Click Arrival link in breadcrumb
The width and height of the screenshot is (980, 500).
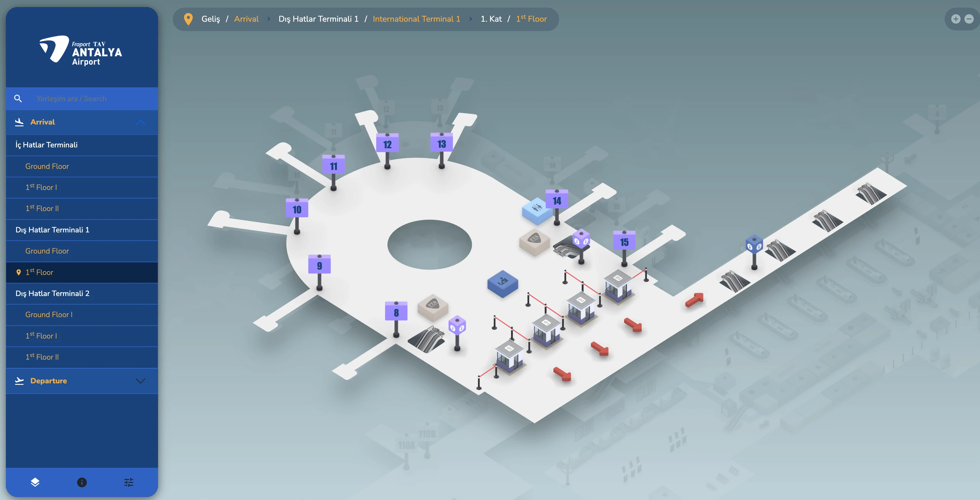[246, 19]
